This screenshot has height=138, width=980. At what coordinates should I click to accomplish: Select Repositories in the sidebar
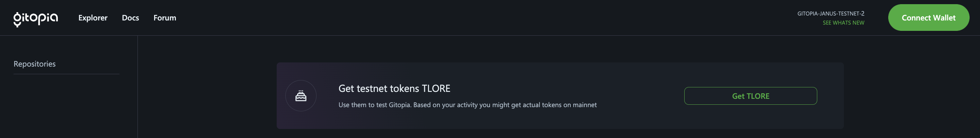click(x=35, y=64)
